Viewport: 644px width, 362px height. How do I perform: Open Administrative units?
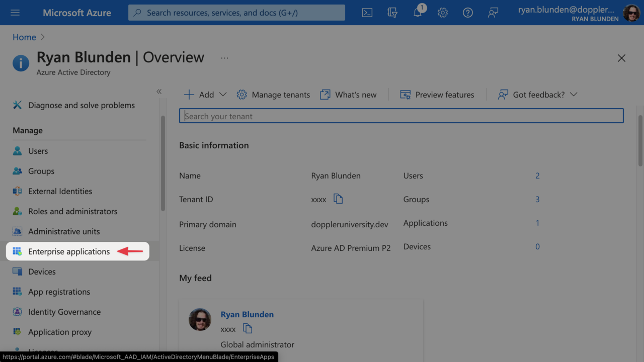click(x=64, y=231)
